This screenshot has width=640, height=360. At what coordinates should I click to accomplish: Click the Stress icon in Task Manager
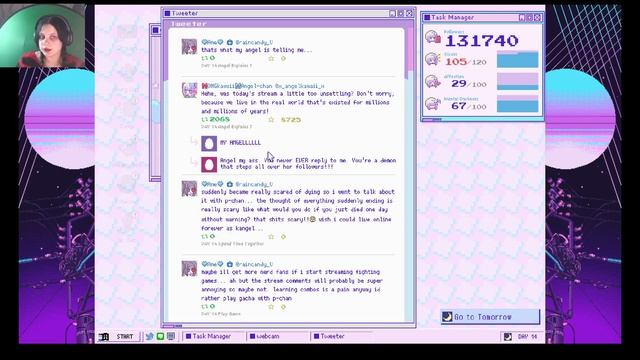[432, 60]
